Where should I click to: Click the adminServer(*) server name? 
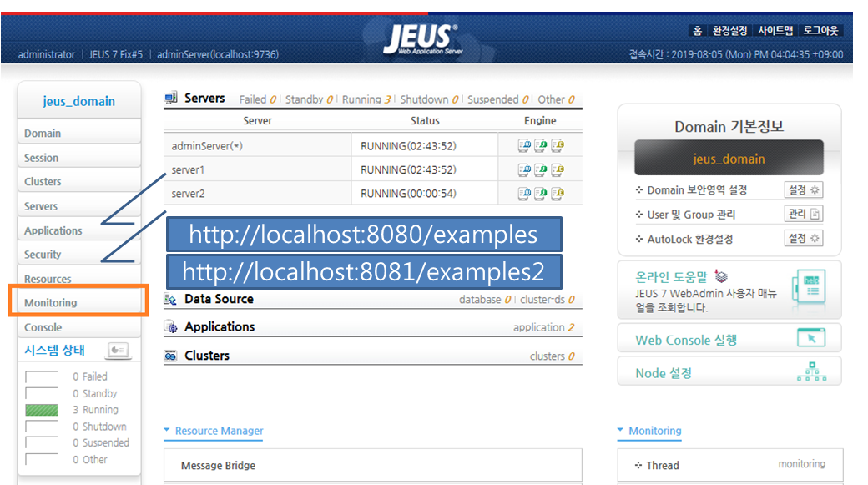[207, 146]
